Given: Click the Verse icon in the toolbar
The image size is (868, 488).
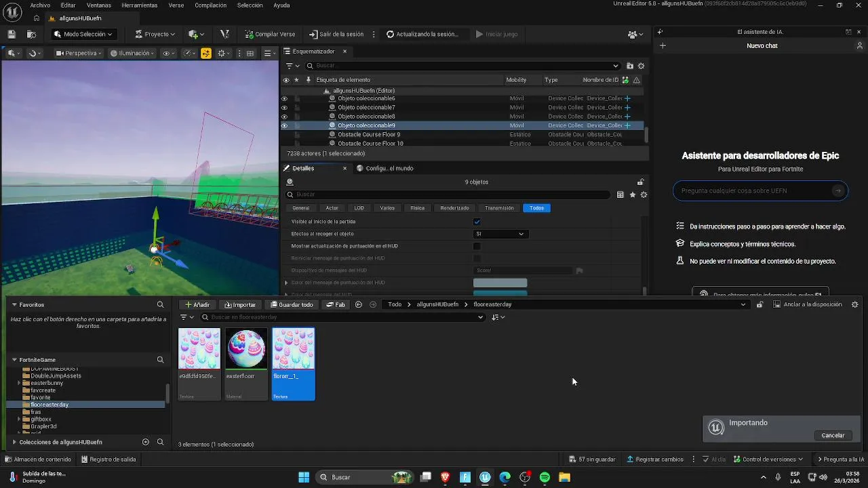Looking at the screenshot, I should click(225, 34).
